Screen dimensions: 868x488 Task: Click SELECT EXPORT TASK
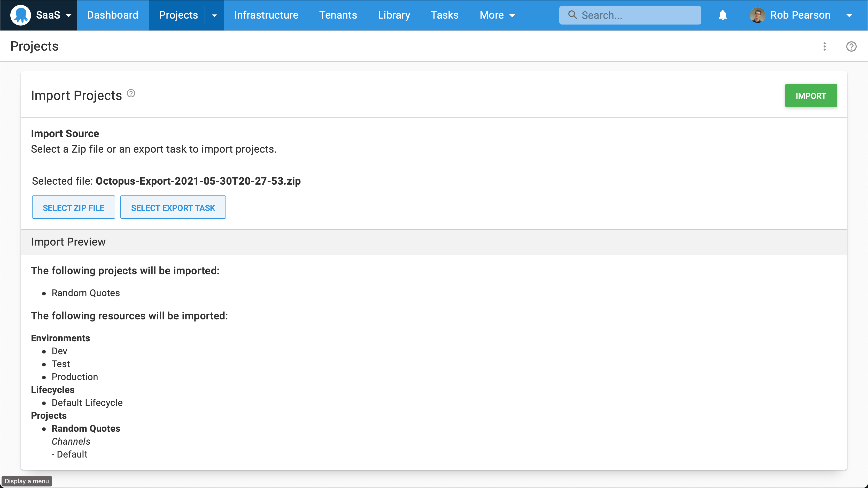pyautogui.click(x=173, y=207)
